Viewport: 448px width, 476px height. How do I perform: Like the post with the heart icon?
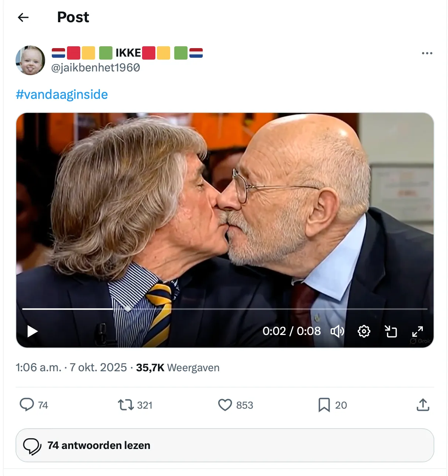[x=225, y=405]
